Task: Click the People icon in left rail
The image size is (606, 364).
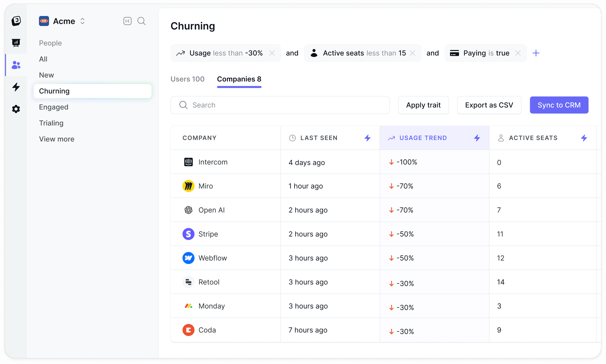Action: pos(16,65)
